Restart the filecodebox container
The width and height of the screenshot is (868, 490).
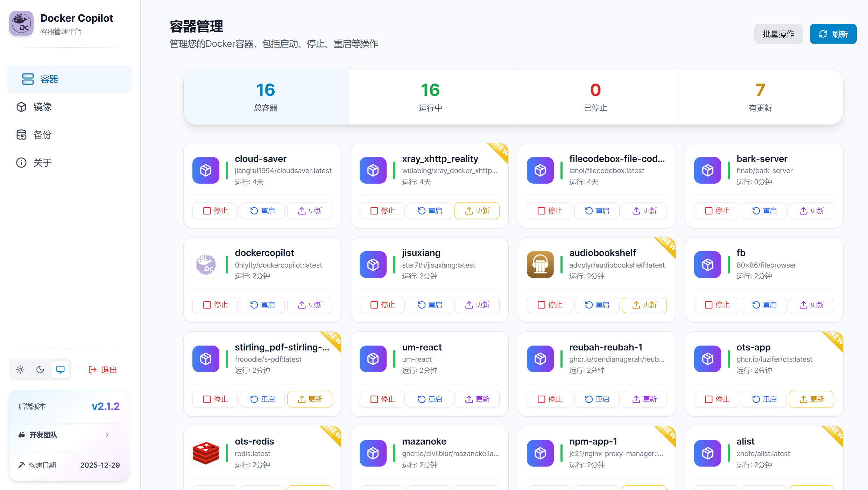click(597, 211)
